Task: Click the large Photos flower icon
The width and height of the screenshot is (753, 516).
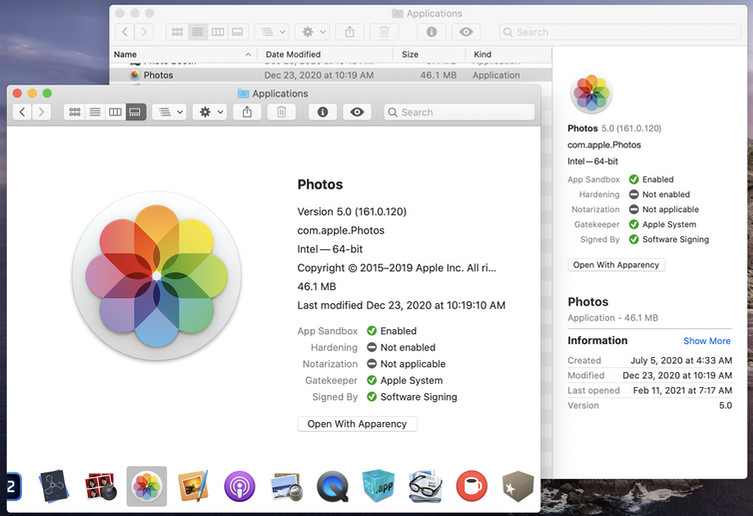Action: (157, 276)
